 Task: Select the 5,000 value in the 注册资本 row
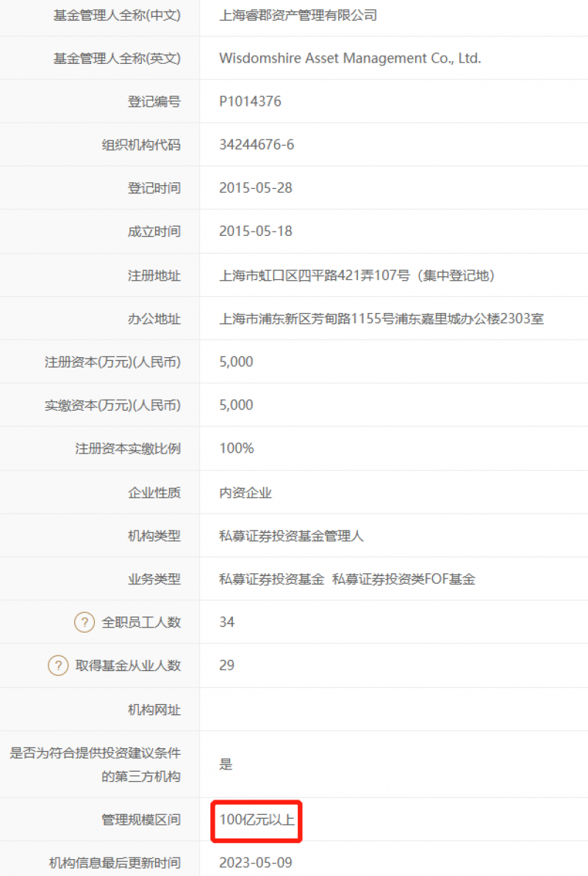(236, 362)
